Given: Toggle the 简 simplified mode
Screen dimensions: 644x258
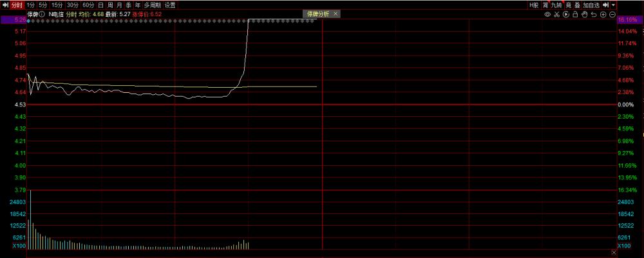Looking at the screenshot, I should [545, 5].
